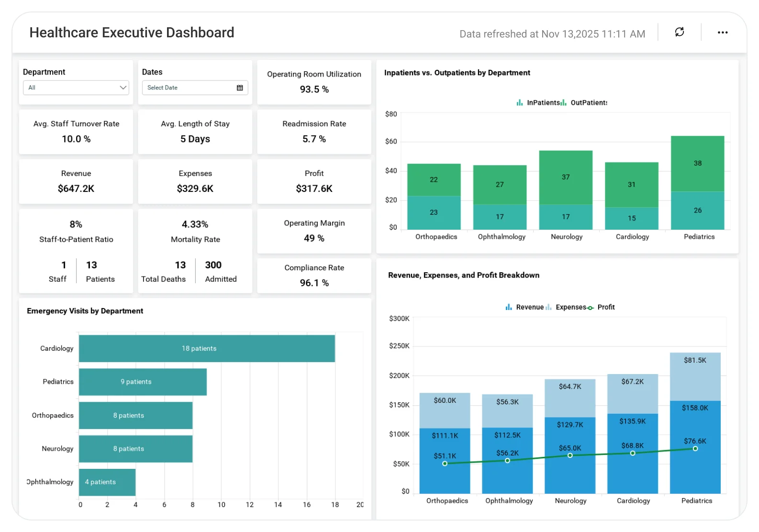Click the Ophthalmology 4 patients bar

click(x=107, y=482)
